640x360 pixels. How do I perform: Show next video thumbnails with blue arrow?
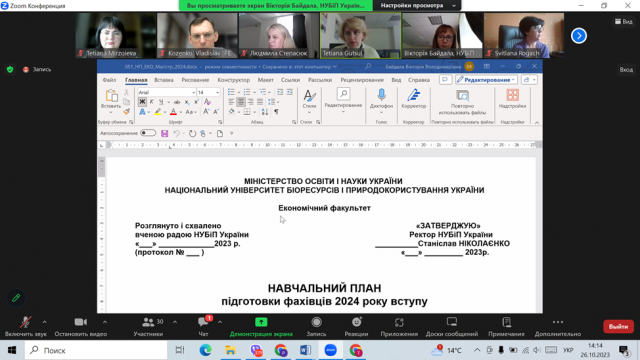[x=579, y=36]
